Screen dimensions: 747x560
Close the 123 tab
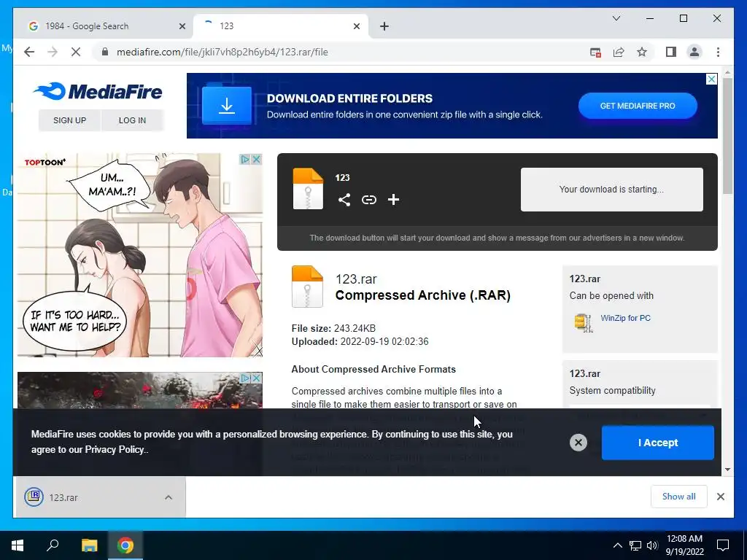coord(356,26)
